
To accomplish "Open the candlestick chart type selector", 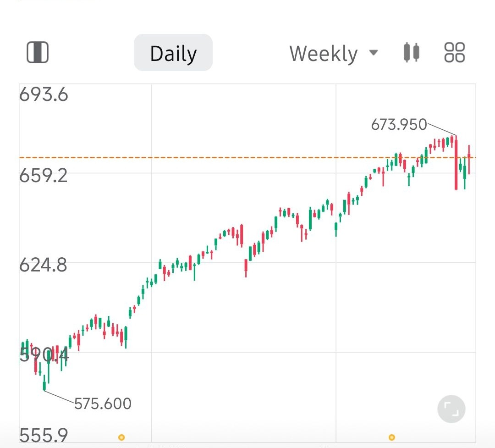I will click(411, 52).
